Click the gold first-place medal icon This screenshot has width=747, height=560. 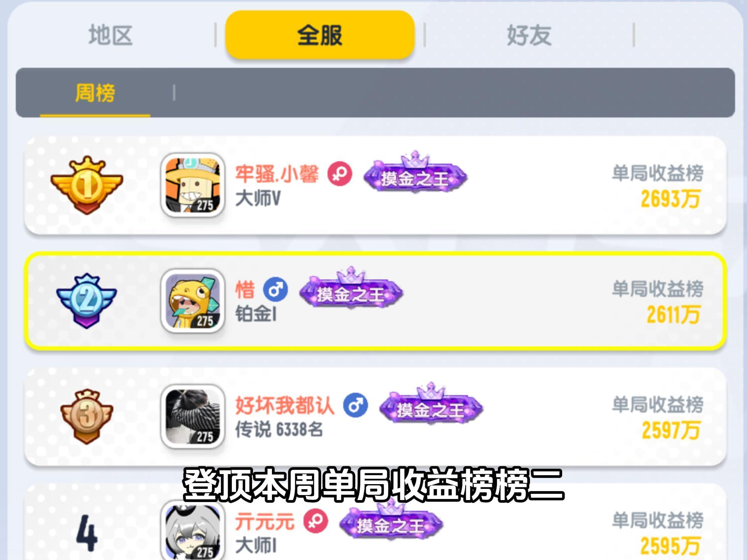87,185
